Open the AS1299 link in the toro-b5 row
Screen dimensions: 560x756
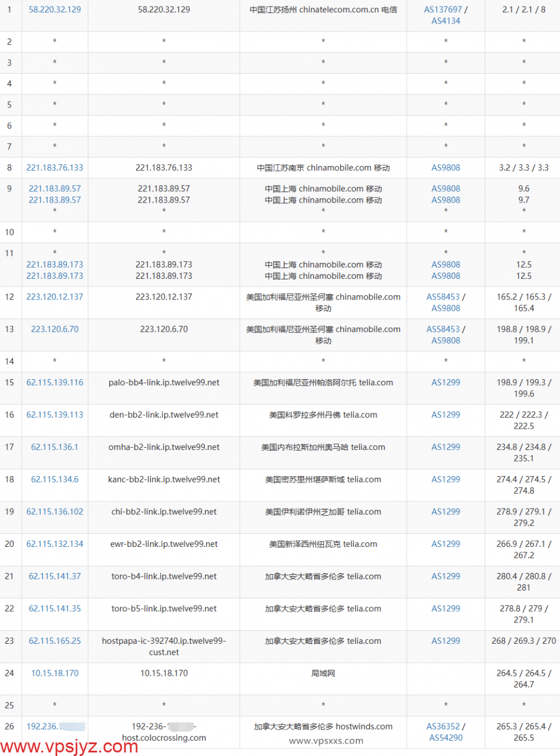(445, 609)
